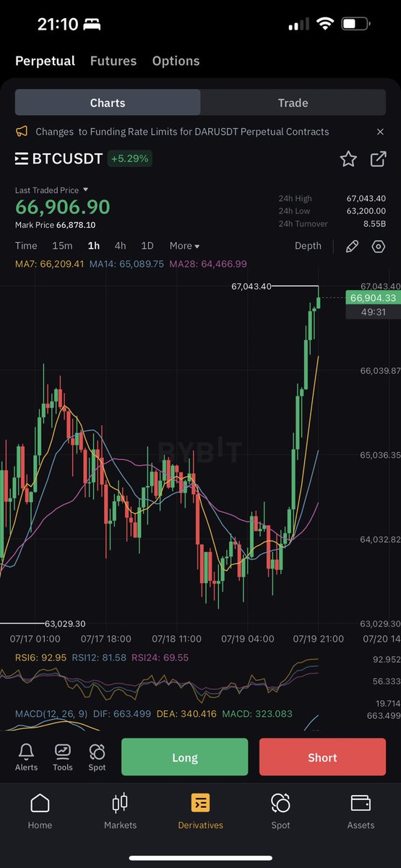Select the 4h interval
The width and height of the screenshot is (401, 868).
pyautogui.click(x=120, y=246)
